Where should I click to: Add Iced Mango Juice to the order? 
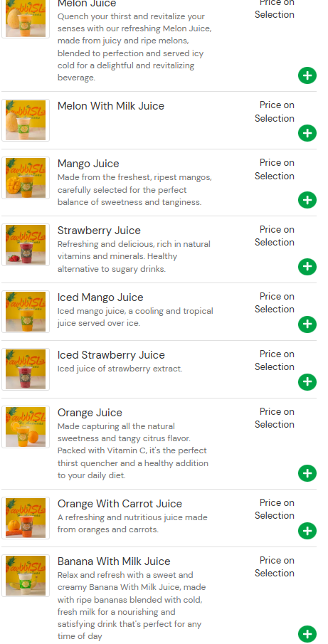click(x=307, y=324)
